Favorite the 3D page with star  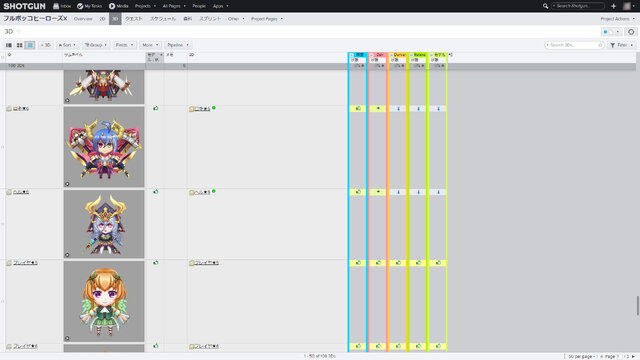coord(19,32)
